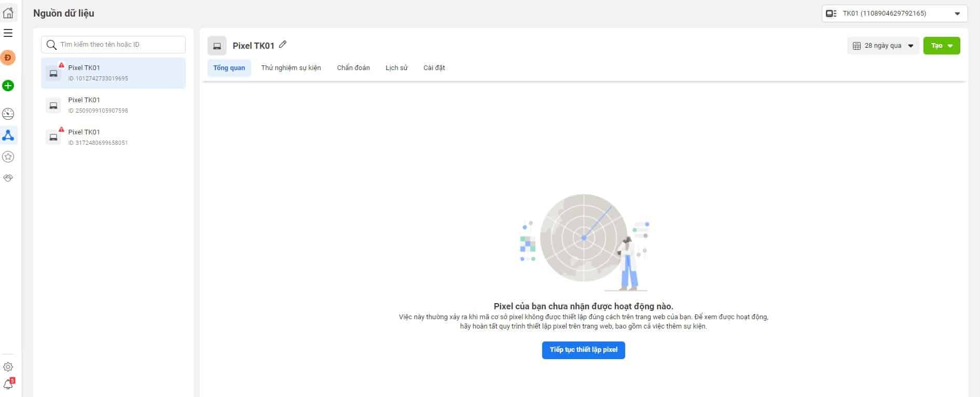The height and width of the screenshot is (397, 980).
Task: Open the 'Chẩn đoán' tab
Action: coord(353,68)
